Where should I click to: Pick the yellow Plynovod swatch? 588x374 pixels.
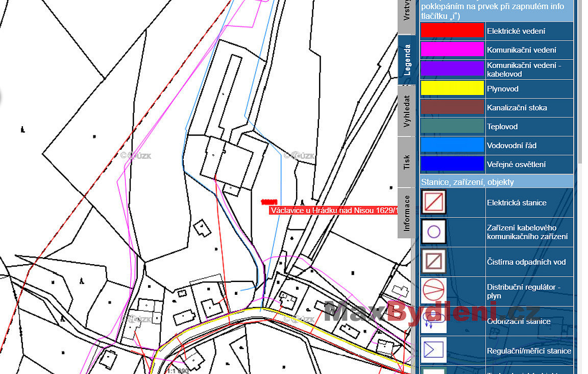452,88
